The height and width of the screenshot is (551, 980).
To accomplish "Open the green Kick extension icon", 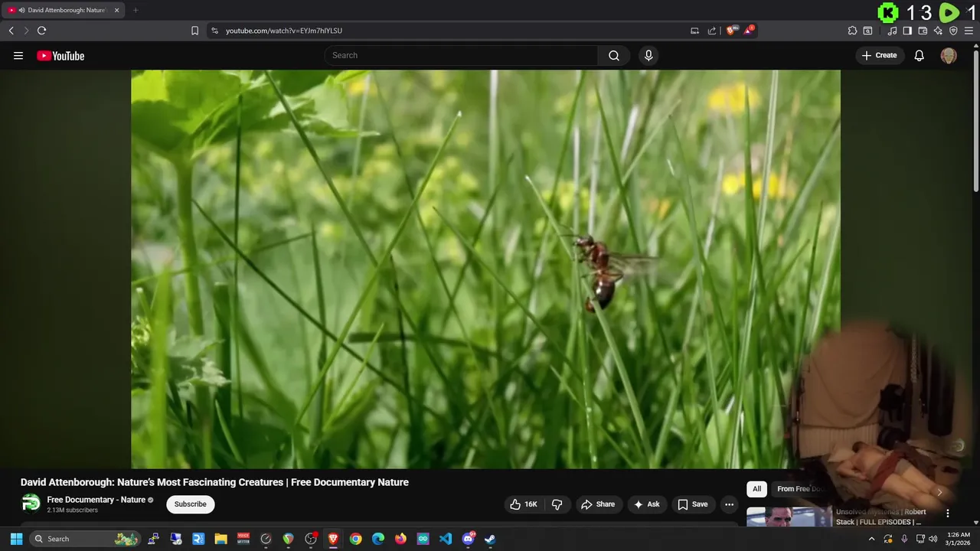I will click(x=888, y=12).
